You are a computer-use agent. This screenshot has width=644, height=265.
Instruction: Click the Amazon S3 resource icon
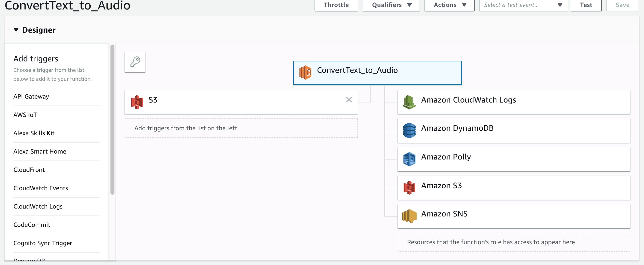[409, 187]
